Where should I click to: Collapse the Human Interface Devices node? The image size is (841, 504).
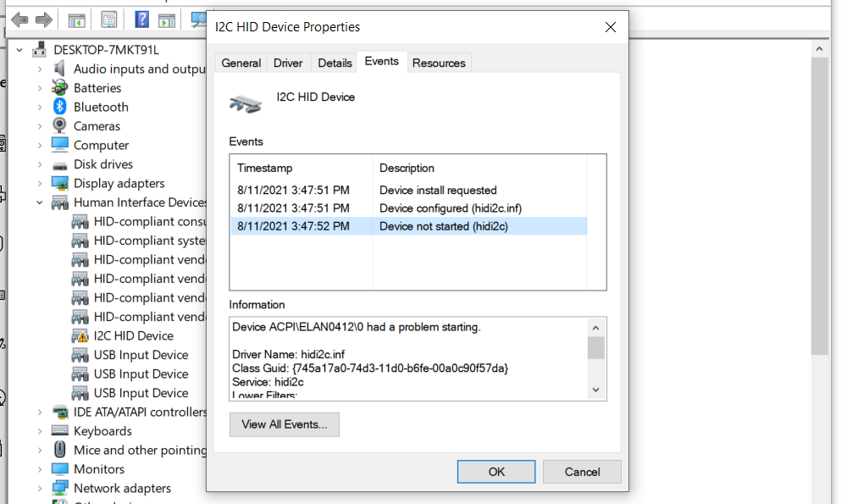[40, 202]
